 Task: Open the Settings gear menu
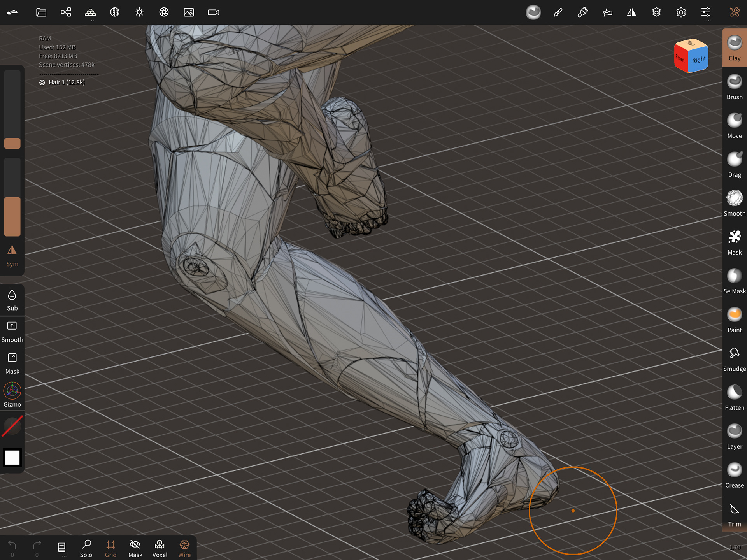tap(681, 12)
